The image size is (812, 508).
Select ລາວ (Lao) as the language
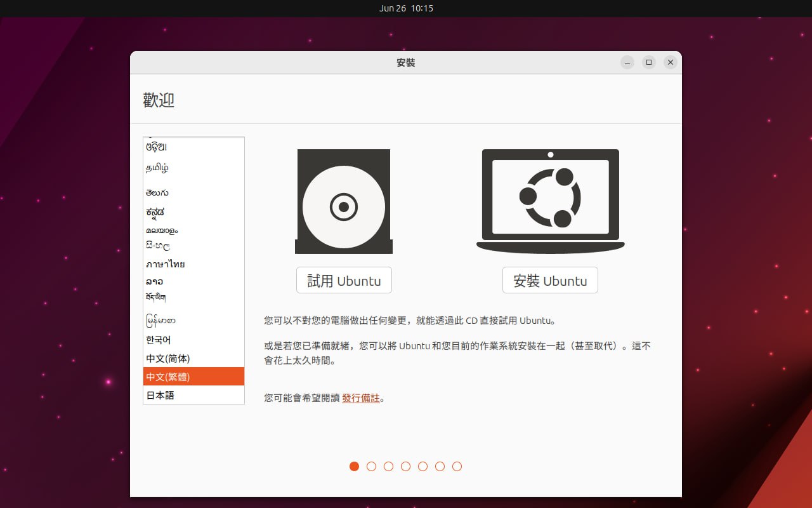pyautogui.click(x=193, y=281)
